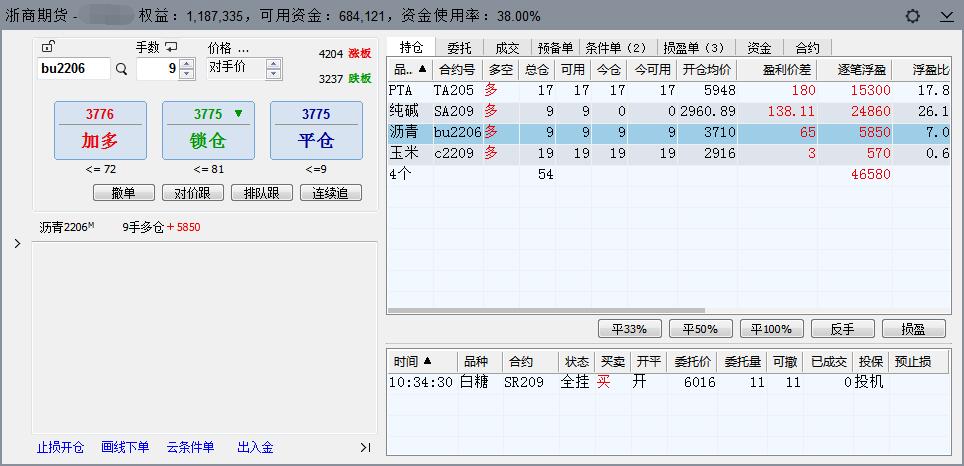964x466 pixels.
Task: Click the search magnifier beside bu2206
Action: pos(122,69)
